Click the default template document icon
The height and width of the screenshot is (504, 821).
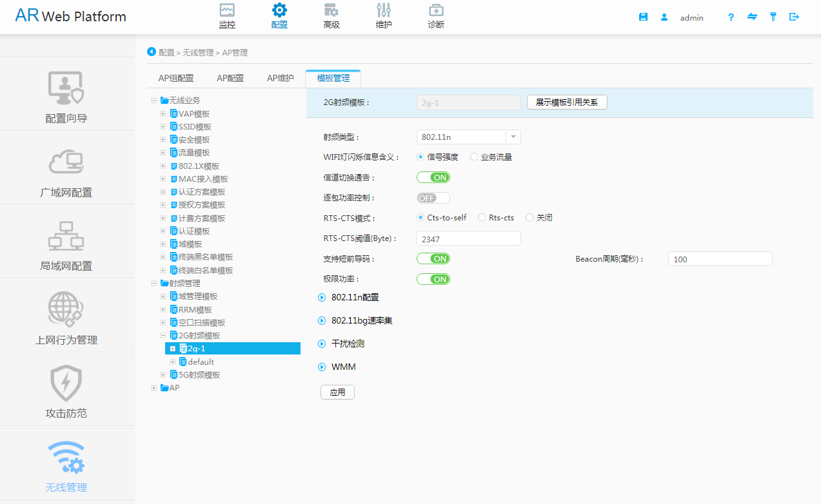(x=183, y=362)
